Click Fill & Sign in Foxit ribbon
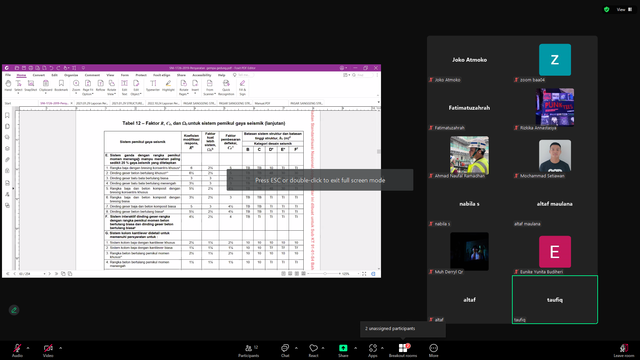 click(x=242, y=87)
